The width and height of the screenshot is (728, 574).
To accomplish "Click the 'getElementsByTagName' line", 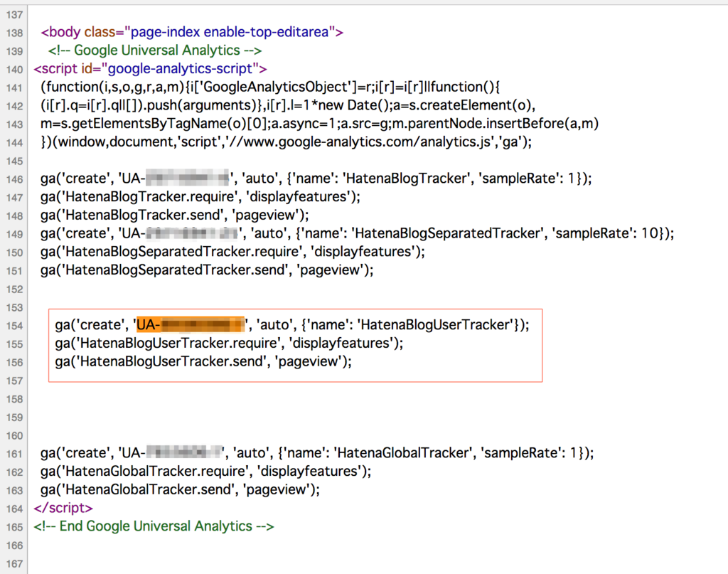I will pyautogui.click(x=319, y=124).
